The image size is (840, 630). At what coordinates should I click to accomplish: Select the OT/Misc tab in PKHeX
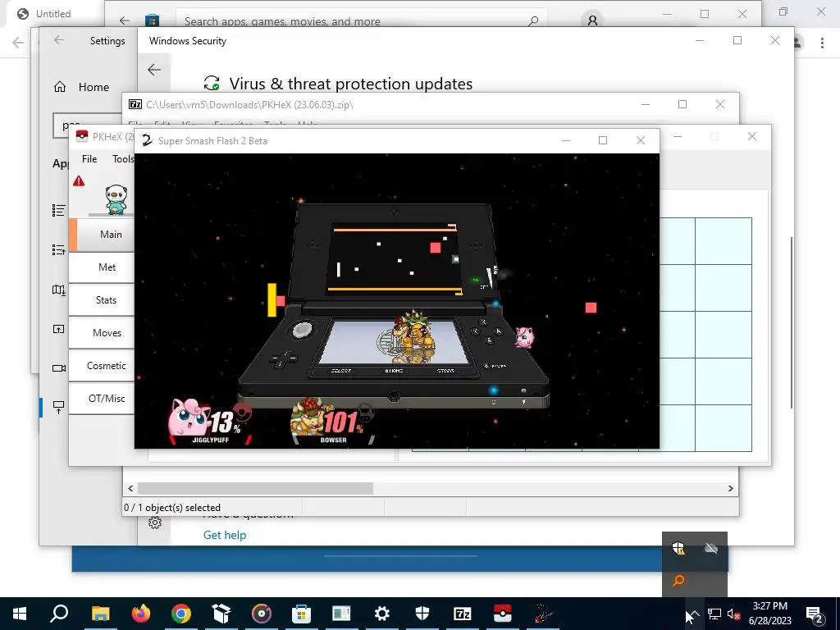102,398
